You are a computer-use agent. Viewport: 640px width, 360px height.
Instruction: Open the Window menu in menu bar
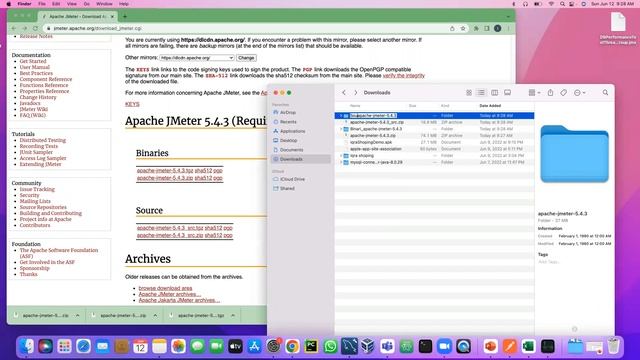click(104, 4)
